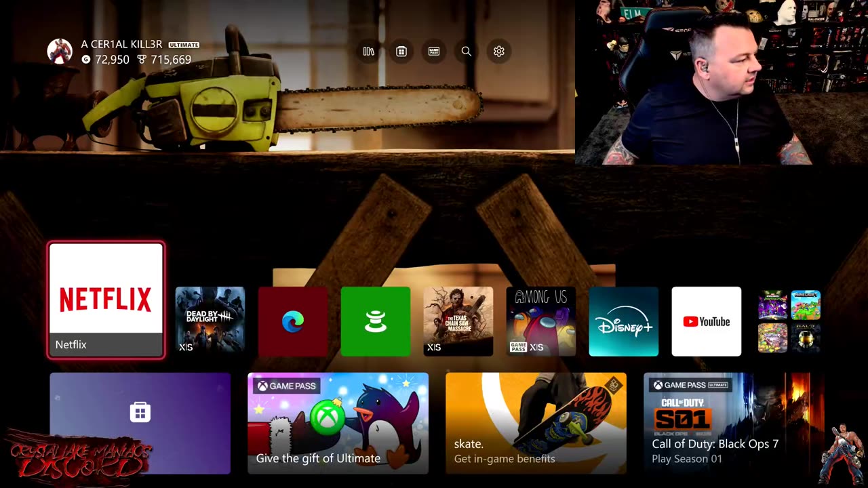Launch Among Us game tile
The width and height of the screenshot is (868, 488).
541,321
